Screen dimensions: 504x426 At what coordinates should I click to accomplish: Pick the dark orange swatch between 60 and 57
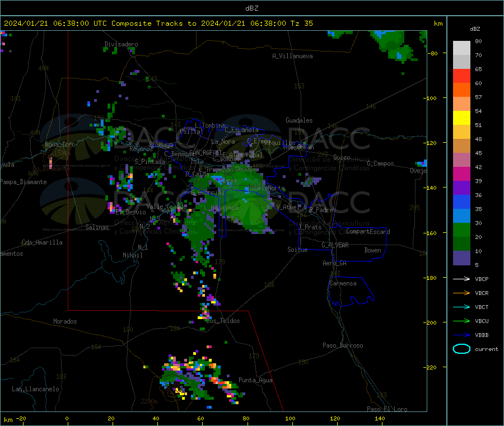[461, 90]
